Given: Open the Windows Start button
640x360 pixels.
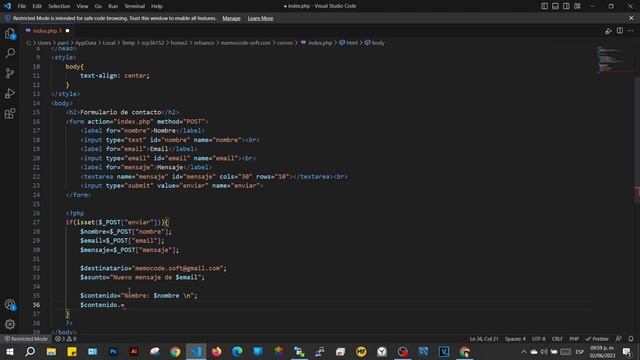Looking at the screenshot, I should (10, 351).
